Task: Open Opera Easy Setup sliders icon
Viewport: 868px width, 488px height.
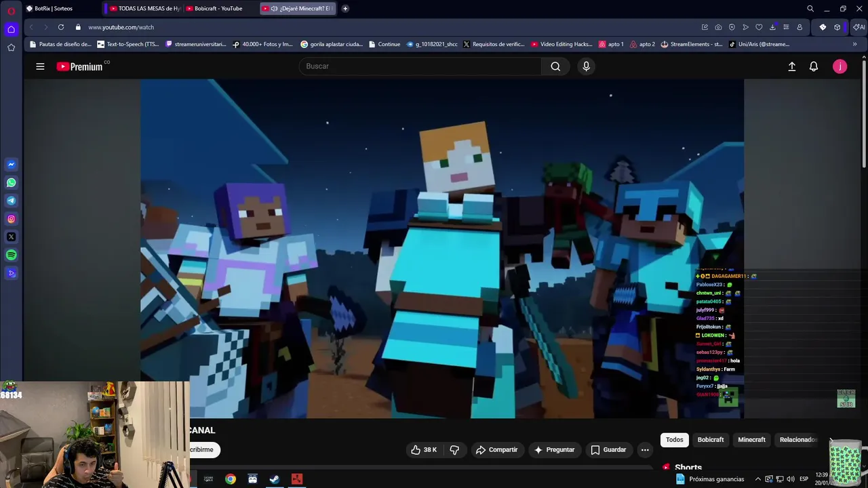Action: point(786,27)
